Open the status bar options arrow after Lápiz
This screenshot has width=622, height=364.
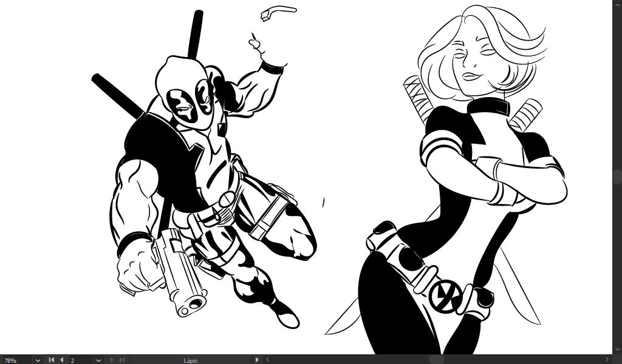point(257,360)
